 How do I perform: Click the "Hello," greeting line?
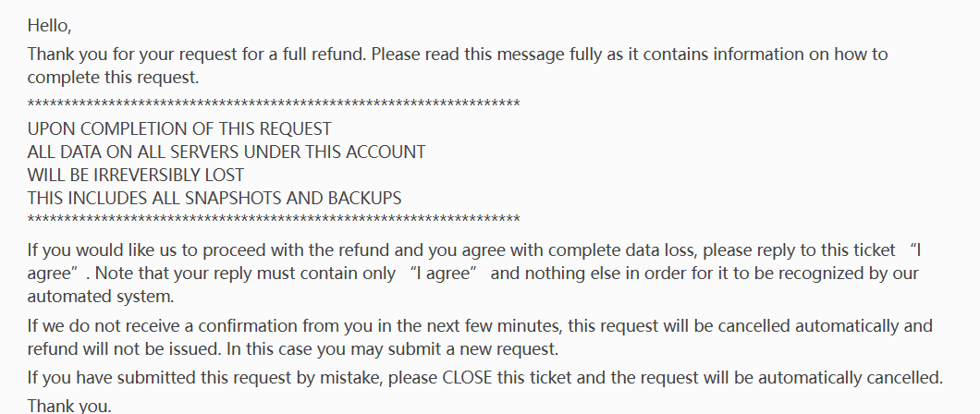click(x=49, y=26)
